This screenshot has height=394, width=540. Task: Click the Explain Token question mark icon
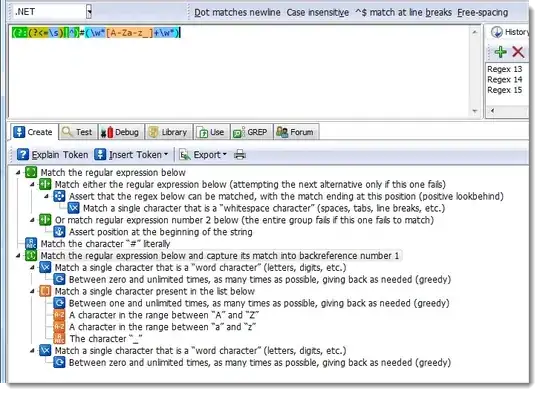point(23,155)
